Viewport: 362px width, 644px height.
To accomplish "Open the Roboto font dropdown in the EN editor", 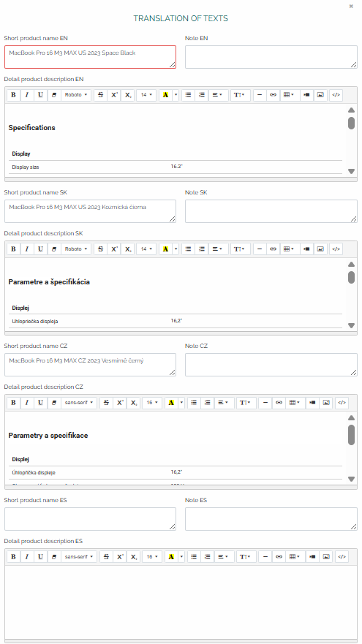I will pos(76,95).
